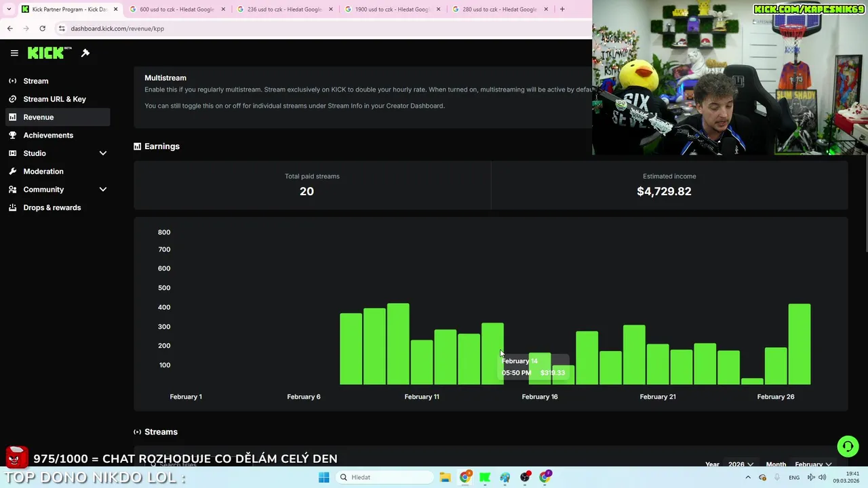Viewport: 868px width, 488px height.
Task: Click the KICK logo
Action: [49, 53]
